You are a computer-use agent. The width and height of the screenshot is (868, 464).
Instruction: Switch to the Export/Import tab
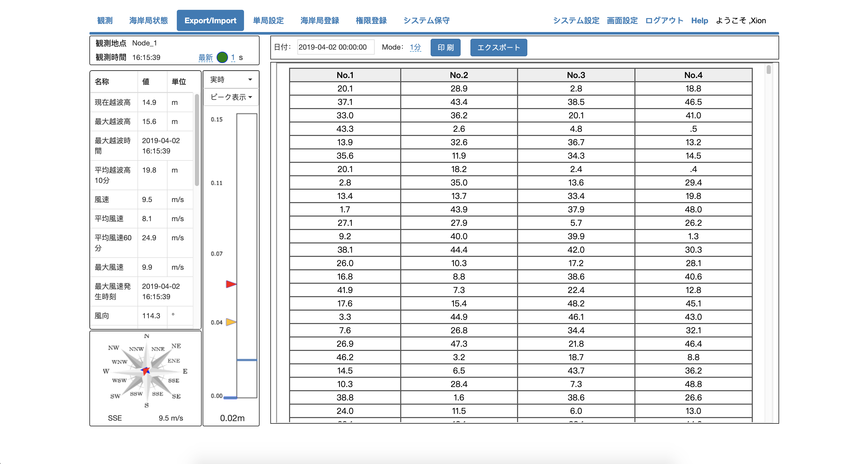[x=210, y=21]
